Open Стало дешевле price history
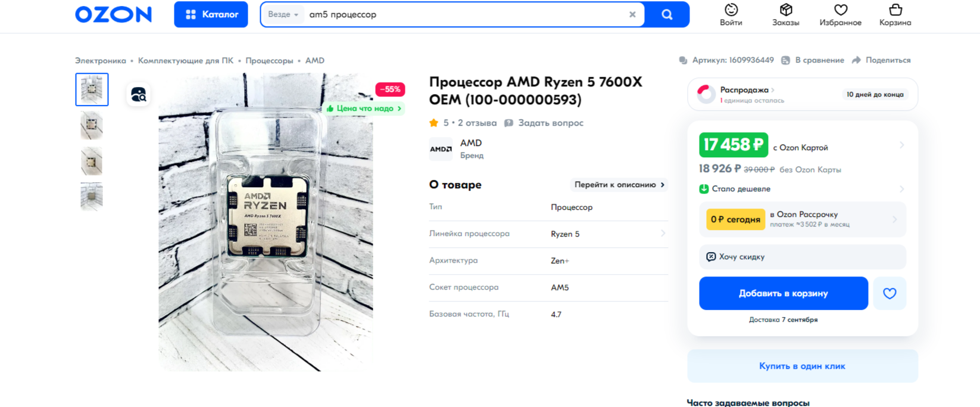 coord(802,189)
